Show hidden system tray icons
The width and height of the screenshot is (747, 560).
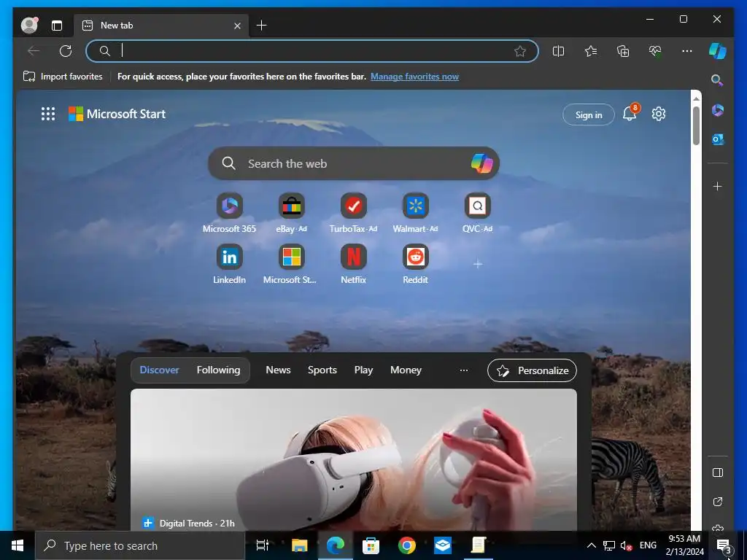point(591,545)
